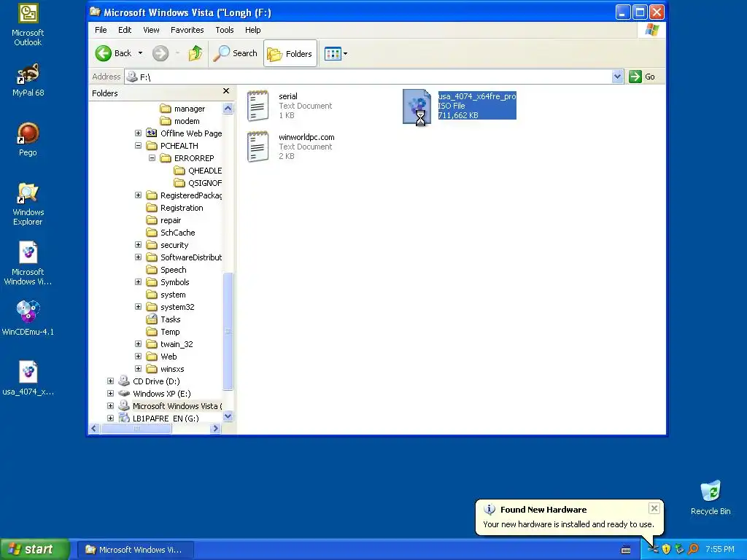The height and width of the screenshot is (560, 747).
Task: Open the Tools menu
Action: [x=225, y=30]
